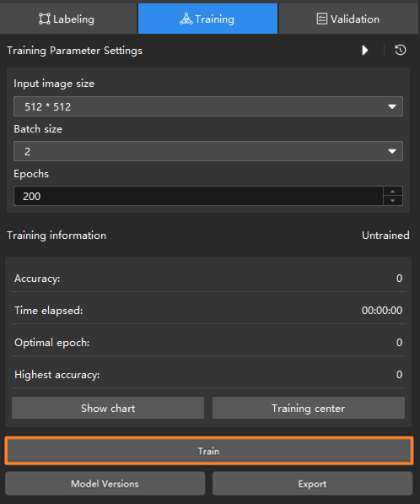
Task: Click the Show chart button
Action: (108, 408)
